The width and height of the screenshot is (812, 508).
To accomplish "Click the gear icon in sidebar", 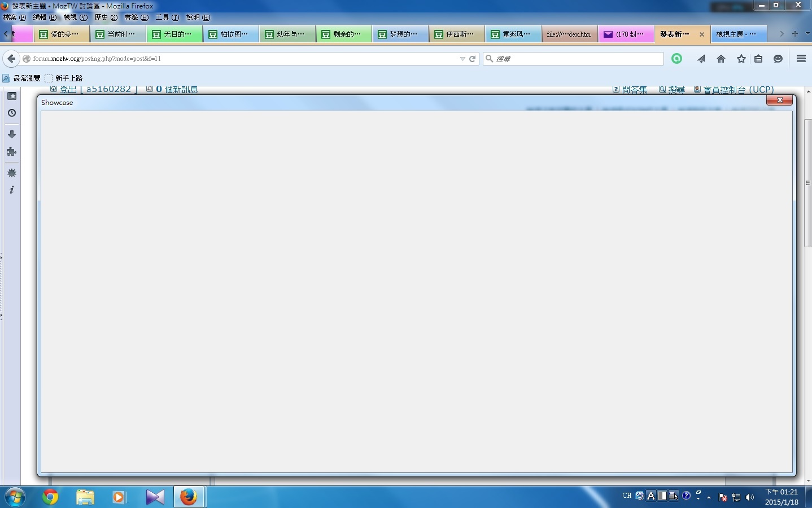I will [x=12, y=173].
